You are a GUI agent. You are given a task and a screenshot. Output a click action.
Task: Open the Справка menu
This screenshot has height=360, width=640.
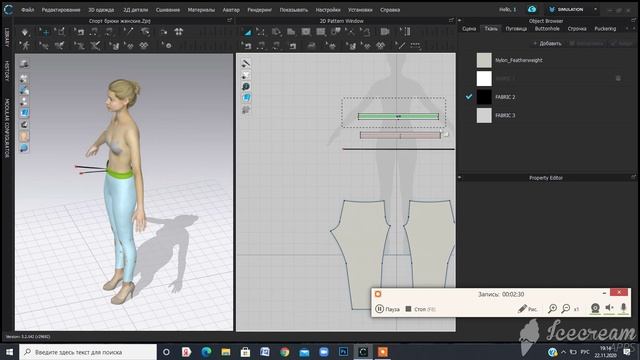tap(390, 10)
